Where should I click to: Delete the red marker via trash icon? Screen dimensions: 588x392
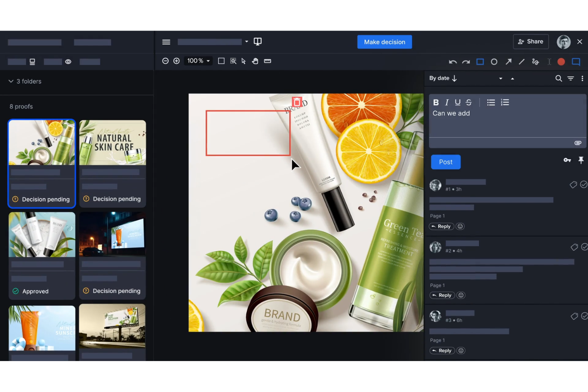click(296, 102)
